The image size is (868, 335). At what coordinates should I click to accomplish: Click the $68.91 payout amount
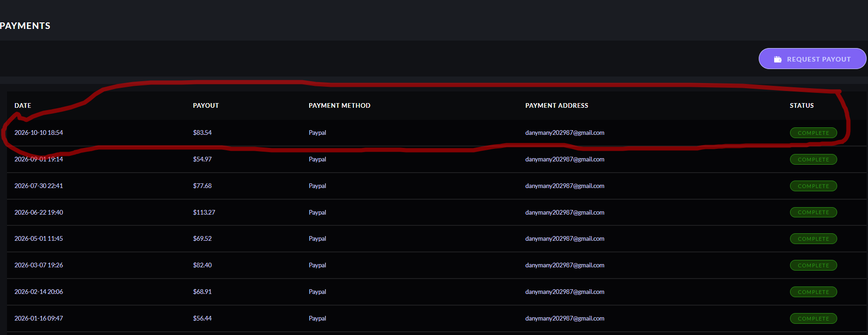point(202,292)
